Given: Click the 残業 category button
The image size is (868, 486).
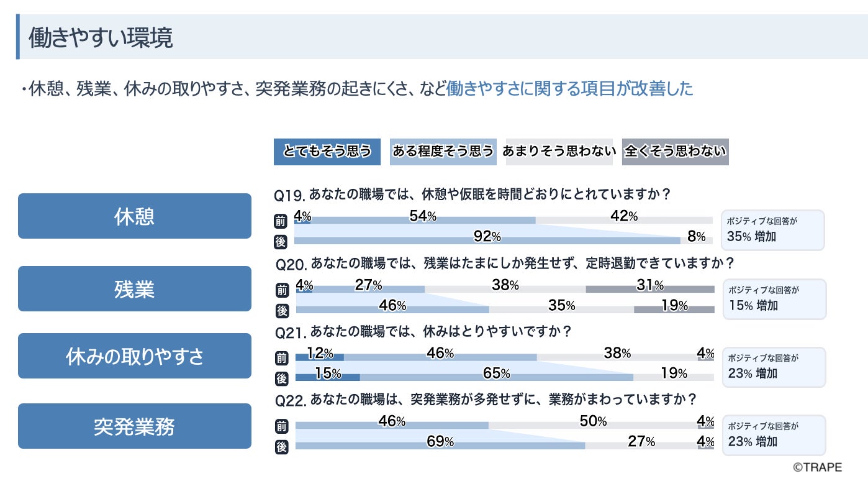Looking at the screenshot, I should 135,289.
